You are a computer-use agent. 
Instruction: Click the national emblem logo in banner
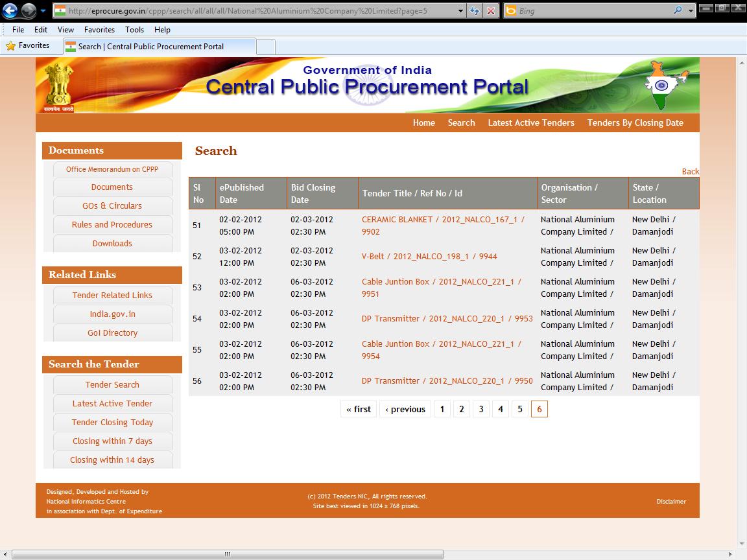click(x=58, y=86)
